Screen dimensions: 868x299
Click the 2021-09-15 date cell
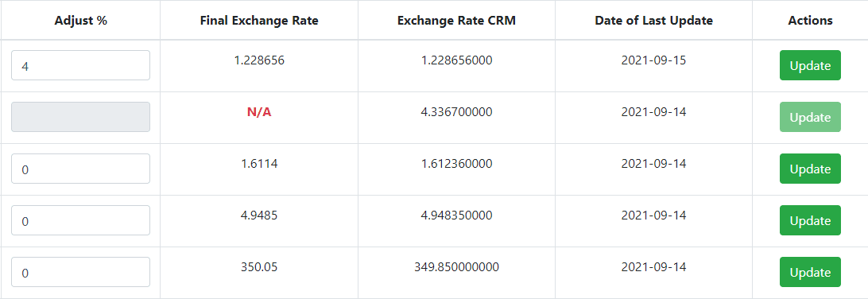pyautogui.click(x=653, y=60)
